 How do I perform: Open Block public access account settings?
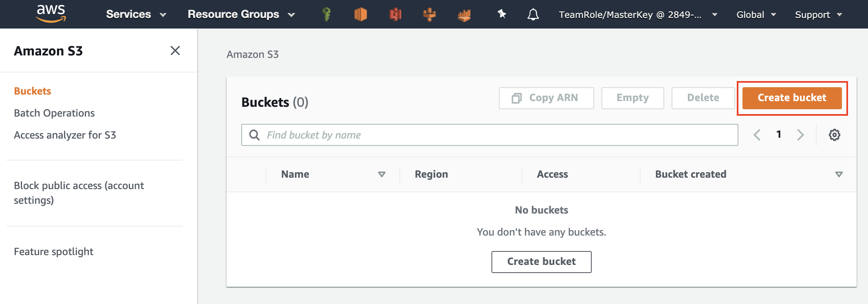click(x=79, y=193)
